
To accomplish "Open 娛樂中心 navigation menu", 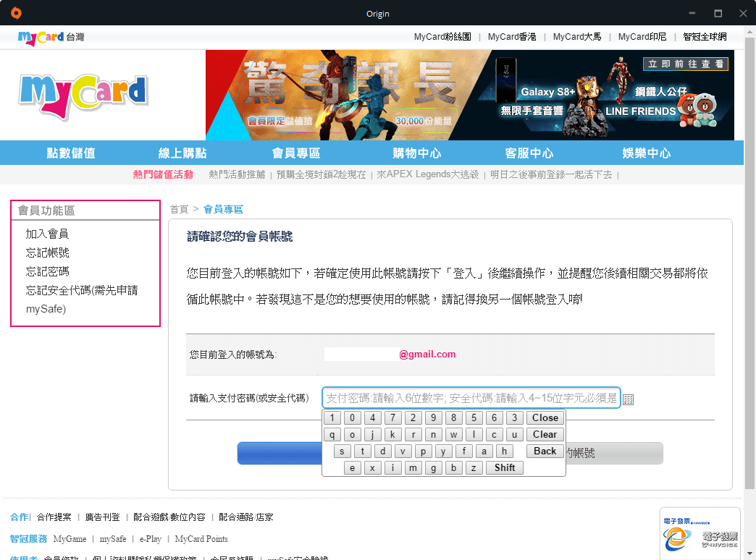I will [647, 153].
